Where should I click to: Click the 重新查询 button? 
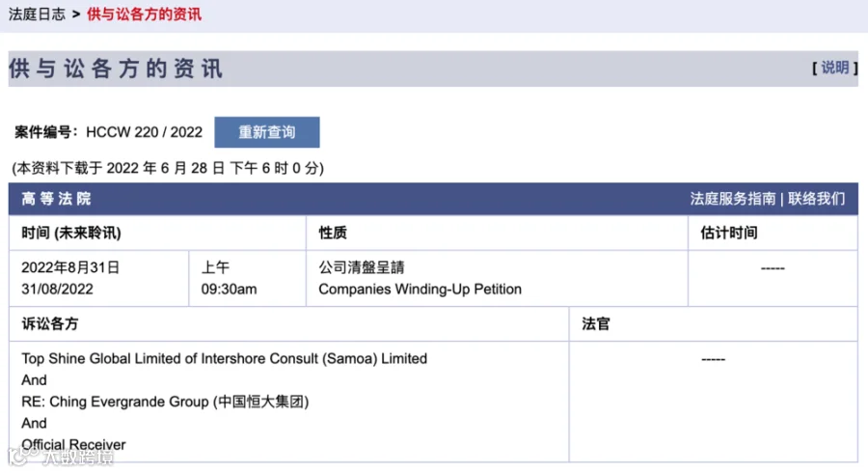coord(267,132)
